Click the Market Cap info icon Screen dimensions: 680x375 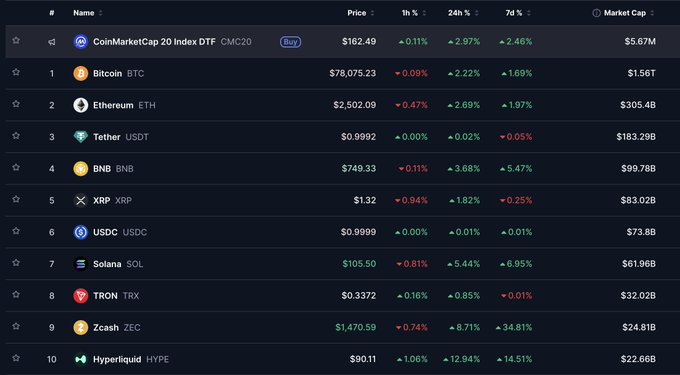coord(596,13)
